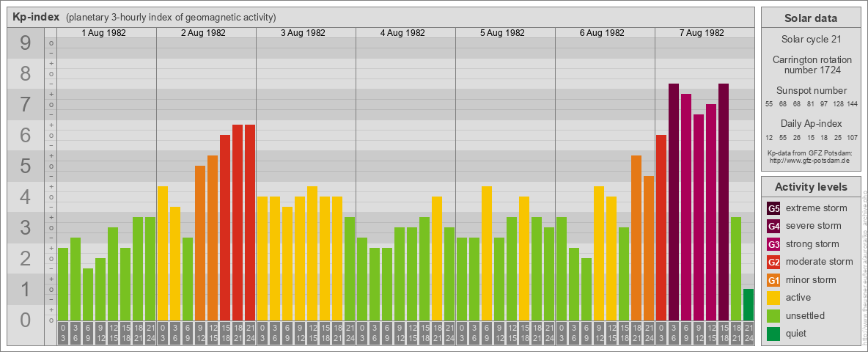The image size is (868, 352).
Task: Click the yellow 0-3h bar on 2 Aug
Action: click(163, 254)
